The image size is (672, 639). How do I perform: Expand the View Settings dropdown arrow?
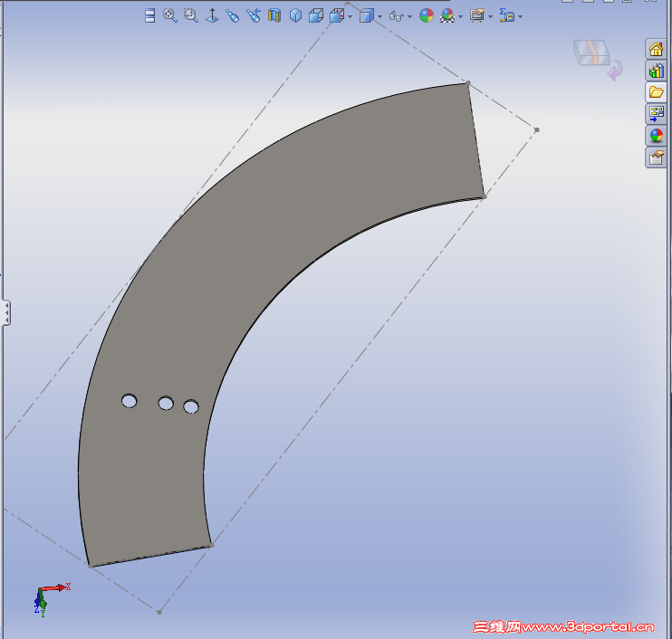pyautogui.click(x=490, y=16)
